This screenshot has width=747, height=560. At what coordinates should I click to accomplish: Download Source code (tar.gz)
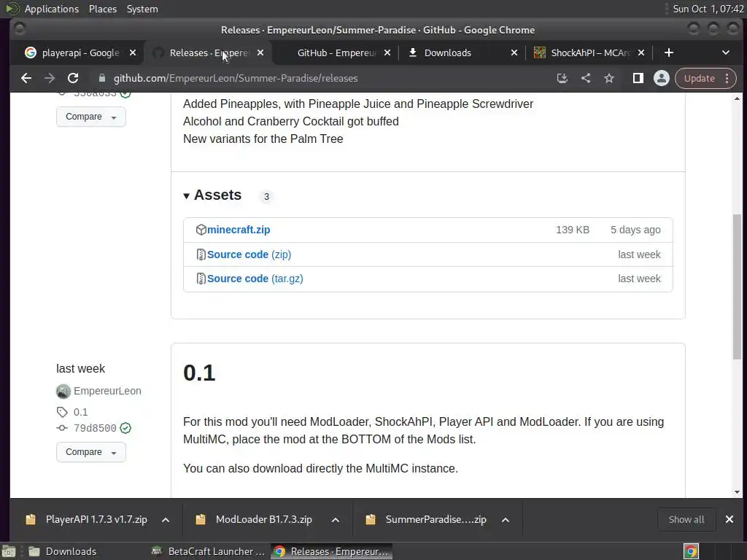[x=255, y=279]
